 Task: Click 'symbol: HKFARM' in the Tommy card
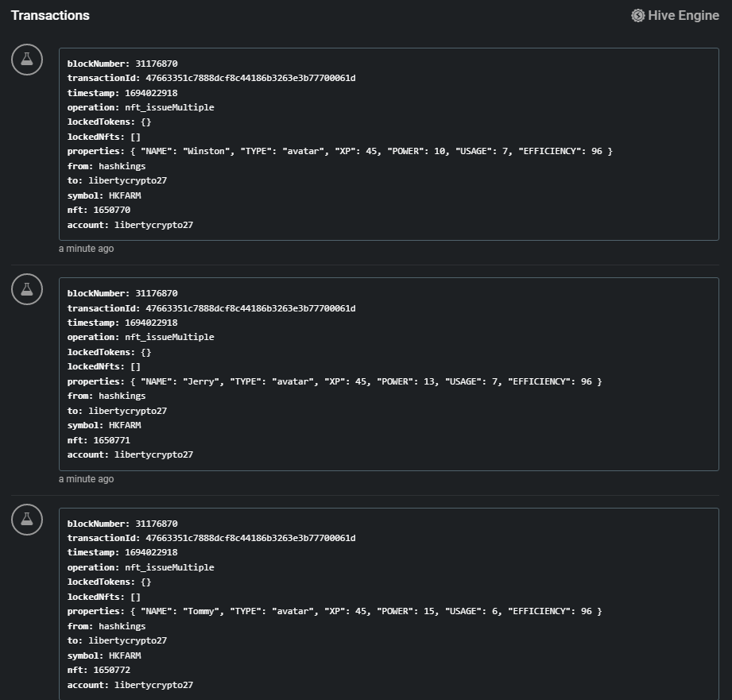coord(104,656)
